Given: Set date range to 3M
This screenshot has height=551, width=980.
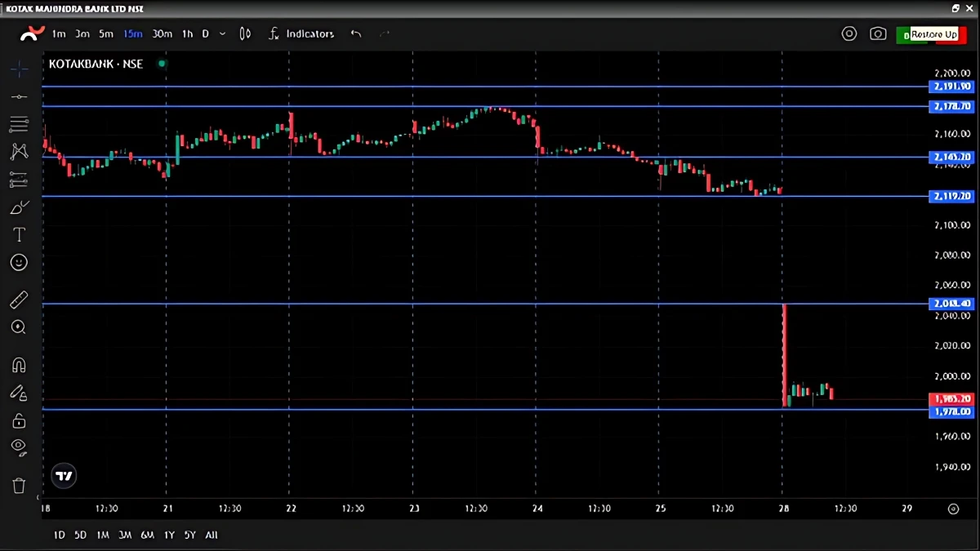Looking at the screenshot, I should pos(125,535).
